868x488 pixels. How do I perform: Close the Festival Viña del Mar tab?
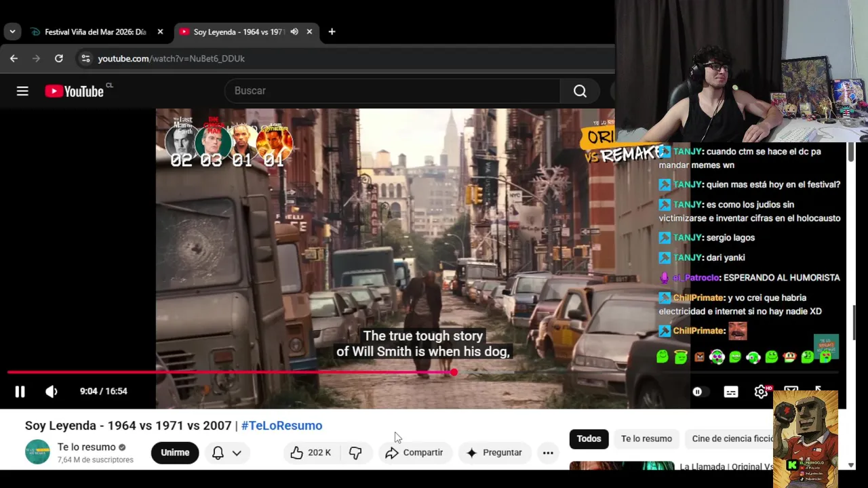(160, 32)
